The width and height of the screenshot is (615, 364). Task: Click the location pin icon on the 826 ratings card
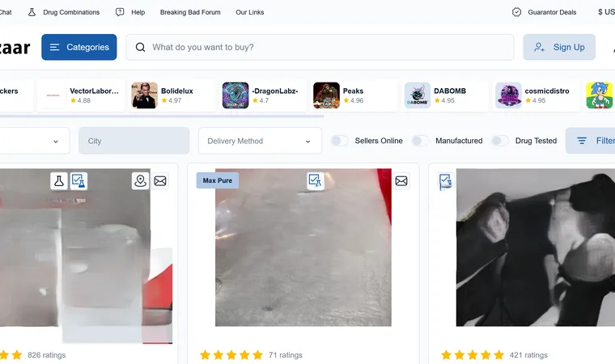pos(140,181)
